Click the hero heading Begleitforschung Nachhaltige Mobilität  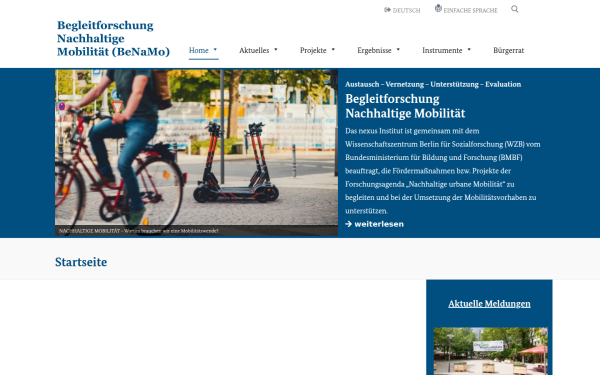pyautogui.click(x=405, y=106)
